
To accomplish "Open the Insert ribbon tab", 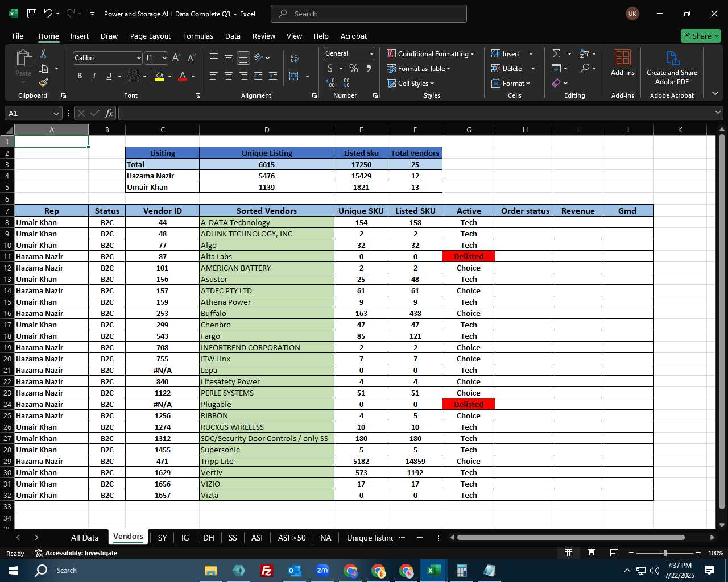I will pos(80,36).
